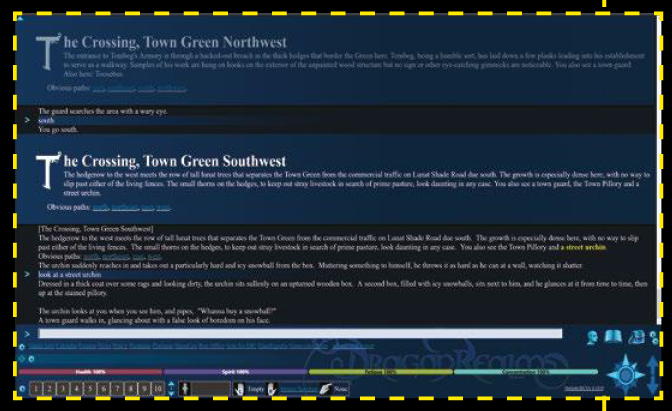Click the command prompt arrow expander

coord(27,333)
